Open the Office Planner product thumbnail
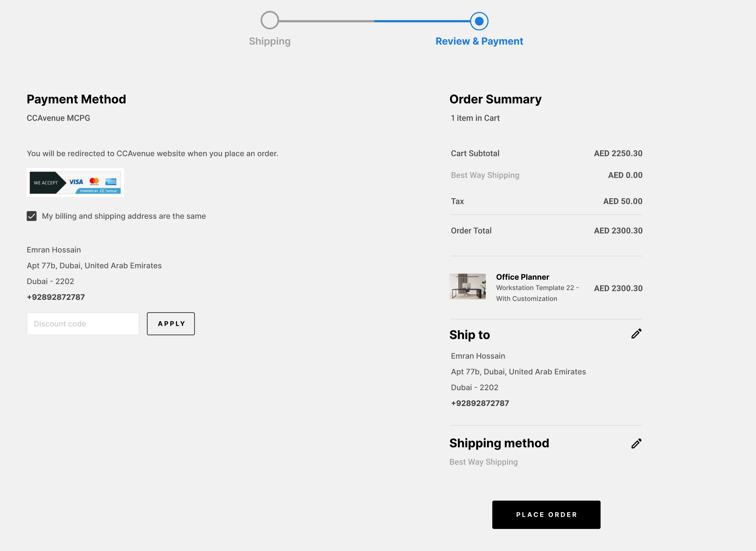This screenshot has width=756, height=551. click(x=467, y=286)
